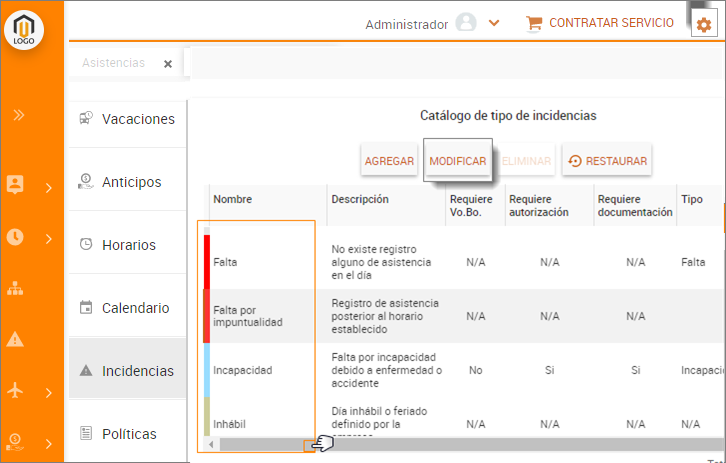Open the Administrador dropdown arrow
The width and height of the screenshot is (726, 463).
tap(494, 23)
